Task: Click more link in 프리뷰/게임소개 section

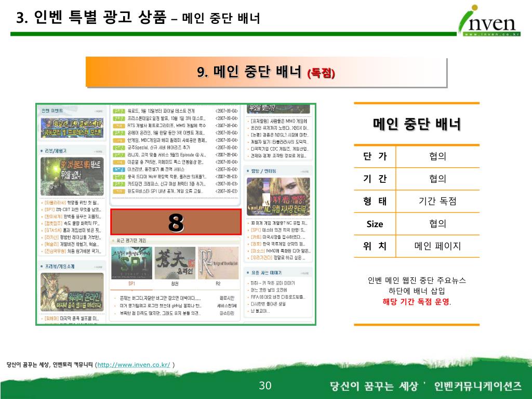Action: point(99,267)
